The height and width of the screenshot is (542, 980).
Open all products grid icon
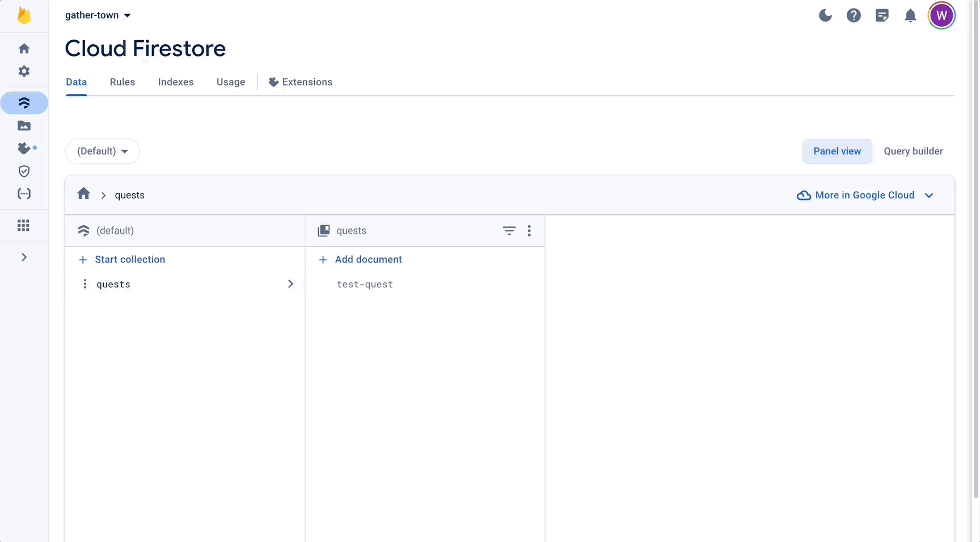click(x=24, y=226)
